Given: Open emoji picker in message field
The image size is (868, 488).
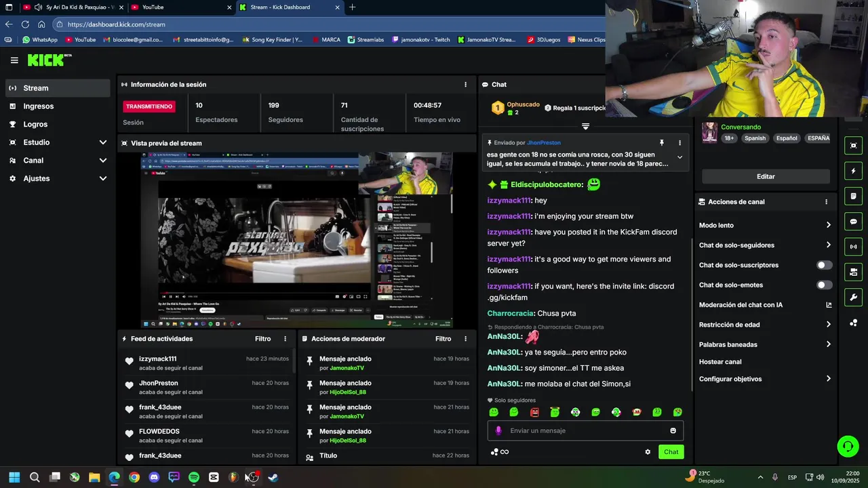Looking at the screenshot, I should click(673, 430).
